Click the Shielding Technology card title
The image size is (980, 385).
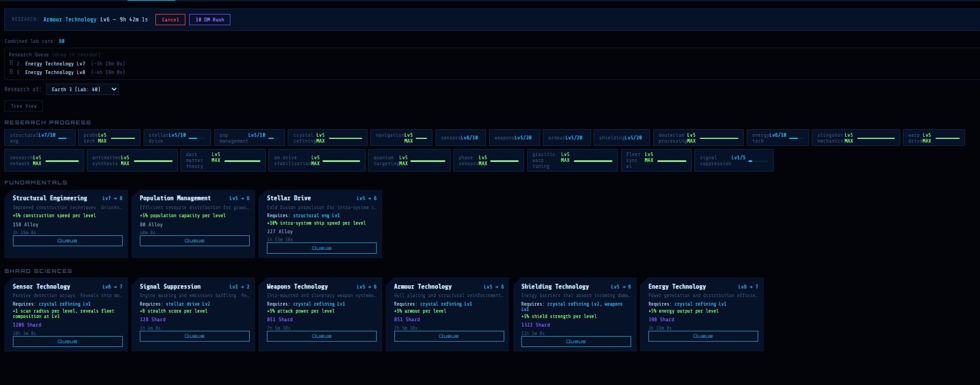555,287
